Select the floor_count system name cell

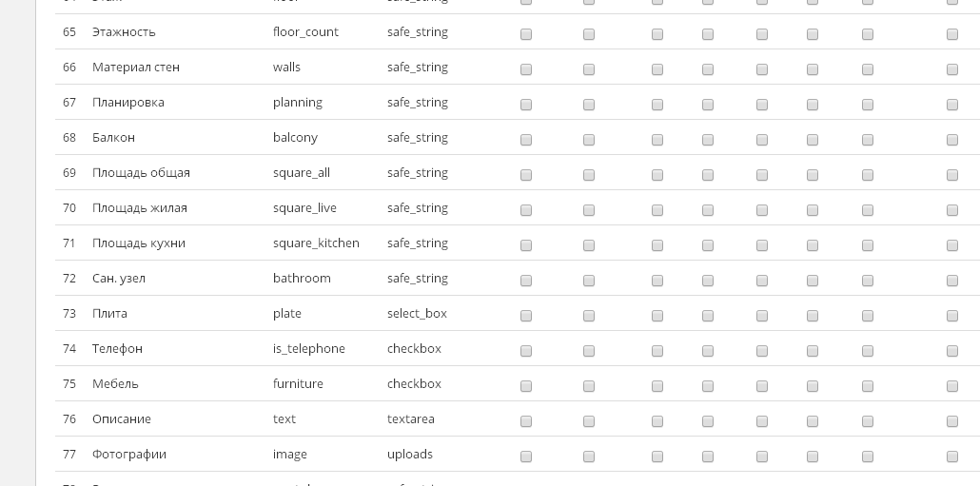pyautogui.click(x=305, y=31)
